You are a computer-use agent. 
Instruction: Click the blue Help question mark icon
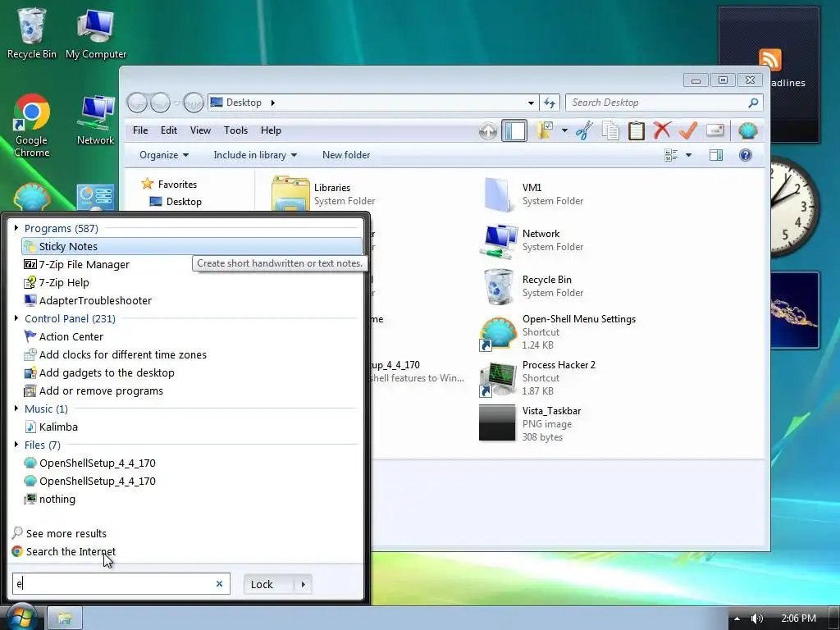click(x=745, y=155)
